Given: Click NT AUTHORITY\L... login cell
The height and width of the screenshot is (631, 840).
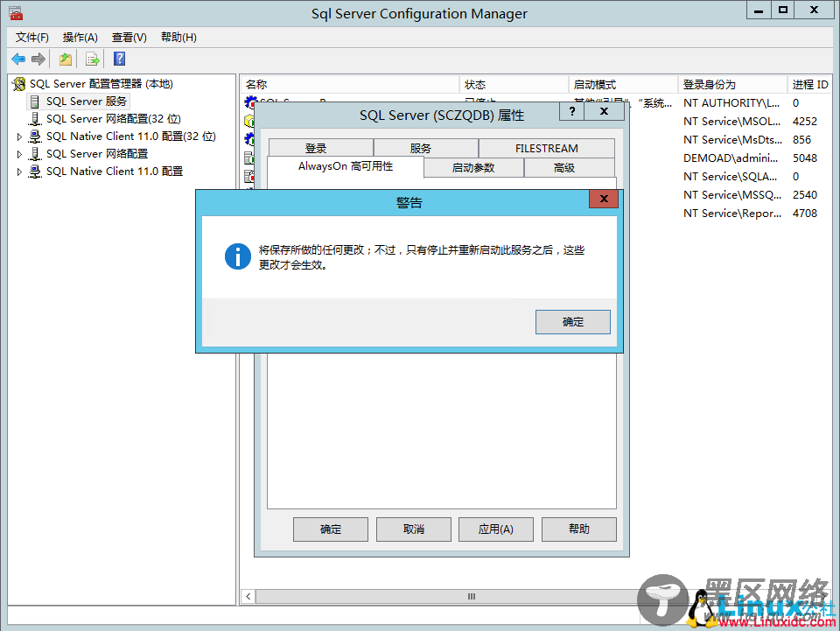Looking at the screenshot, I should [731, 103].
